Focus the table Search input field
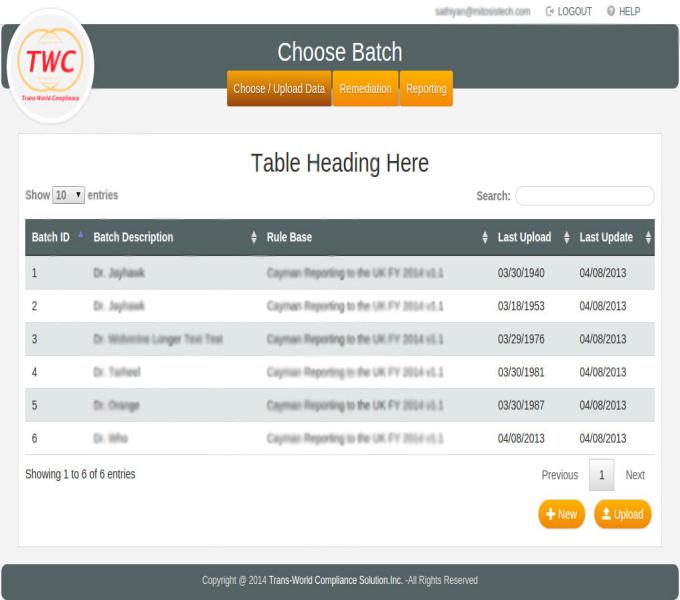680x600 pixels. 584,196
